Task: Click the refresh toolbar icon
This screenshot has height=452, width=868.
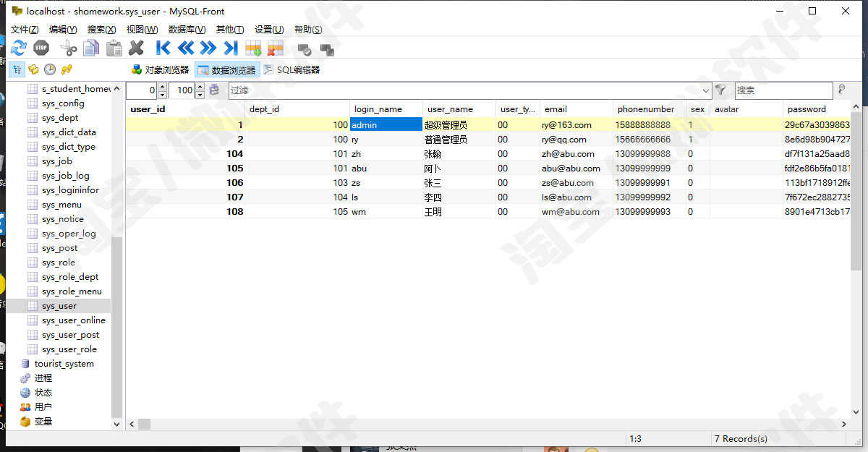Action: pos(19,48)
